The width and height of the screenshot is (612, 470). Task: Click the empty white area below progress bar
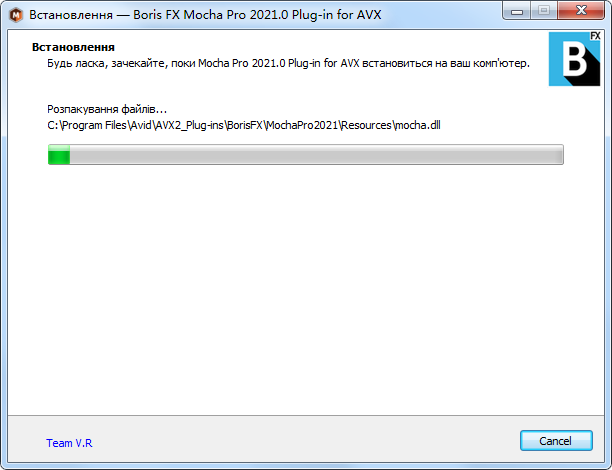(306, 289)
